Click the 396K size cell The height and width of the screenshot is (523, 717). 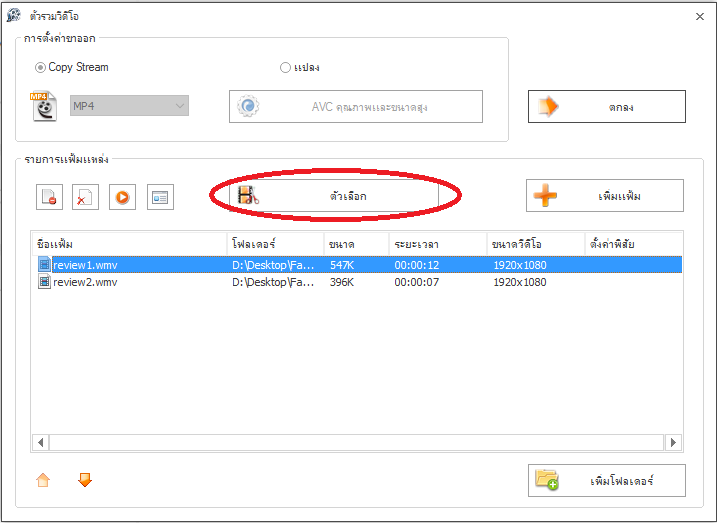point(342,282)
